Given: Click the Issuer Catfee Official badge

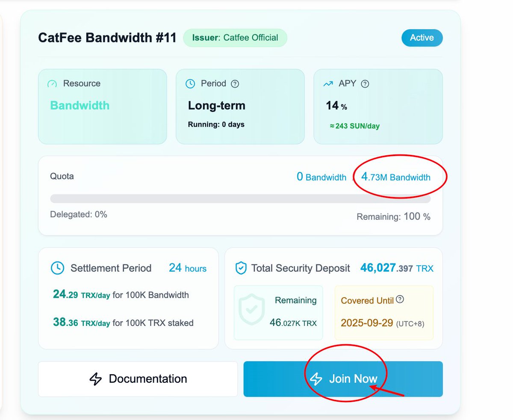Looking at the screenshot, I should point(235,38).
